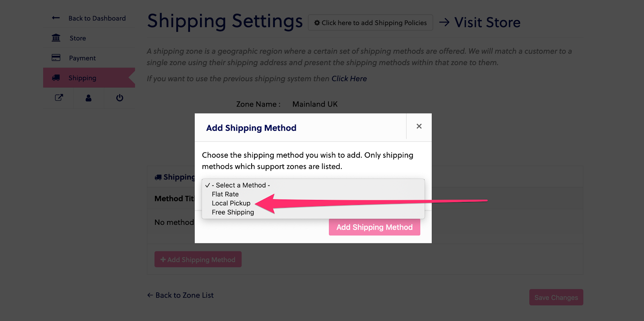
Task: Click the Back to Dashboard arrow icon
Action: 56,18
